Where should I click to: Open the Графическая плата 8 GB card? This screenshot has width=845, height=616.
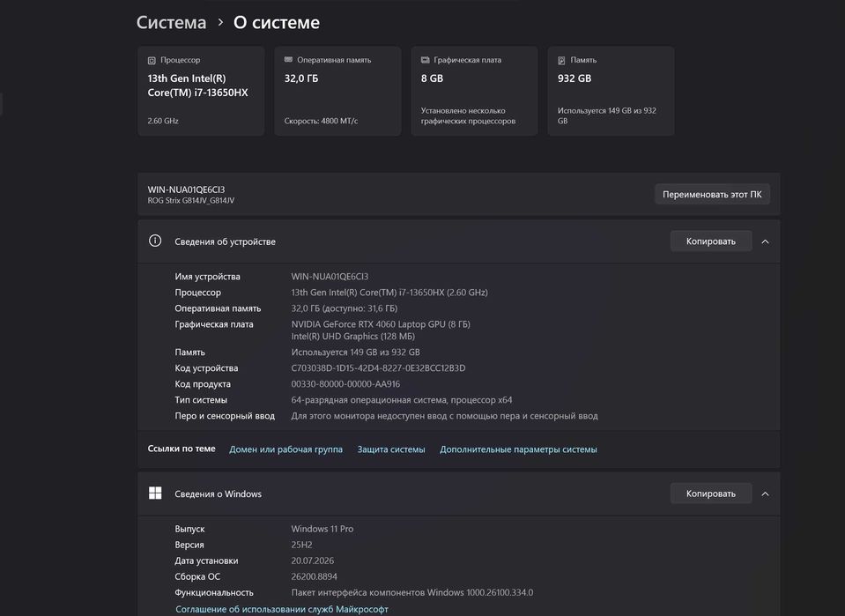[x=474, y=91]
